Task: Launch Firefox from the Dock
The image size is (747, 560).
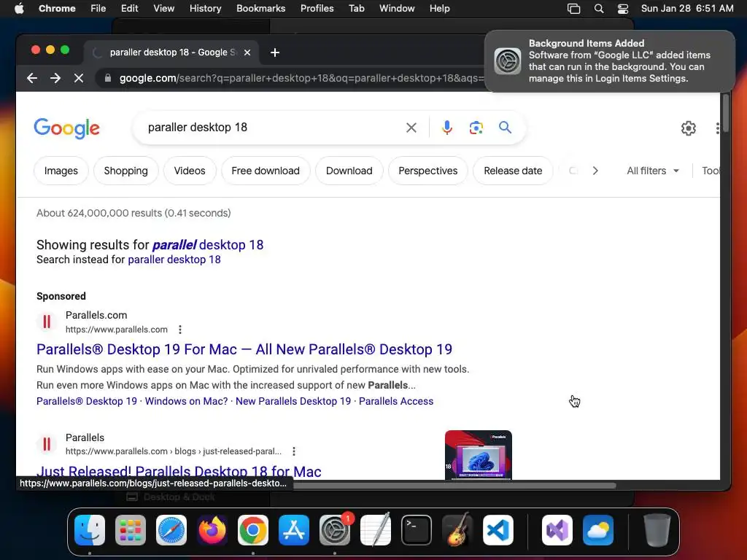Action: point(212,530)
